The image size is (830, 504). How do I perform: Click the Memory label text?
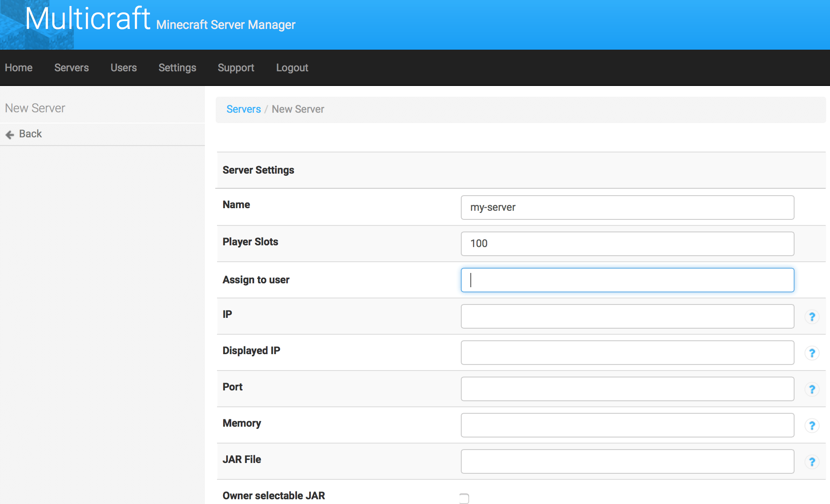tap(242, 423)
